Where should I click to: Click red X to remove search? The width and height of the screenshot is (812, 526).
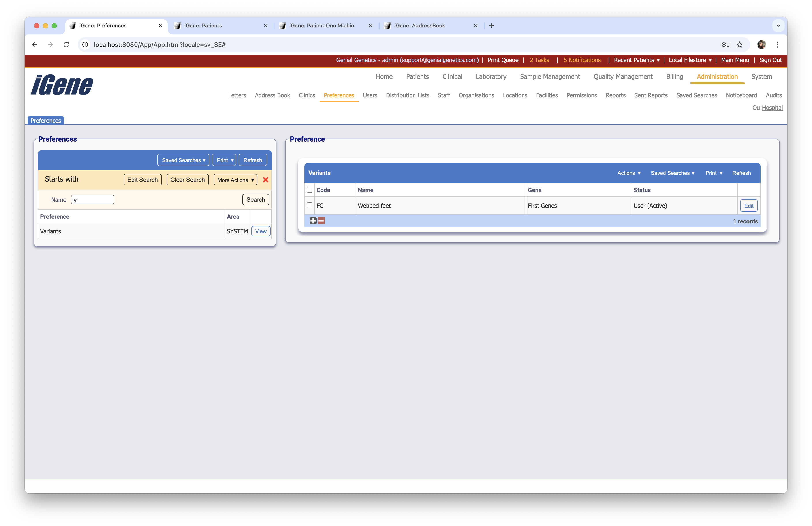pos(265,180)
